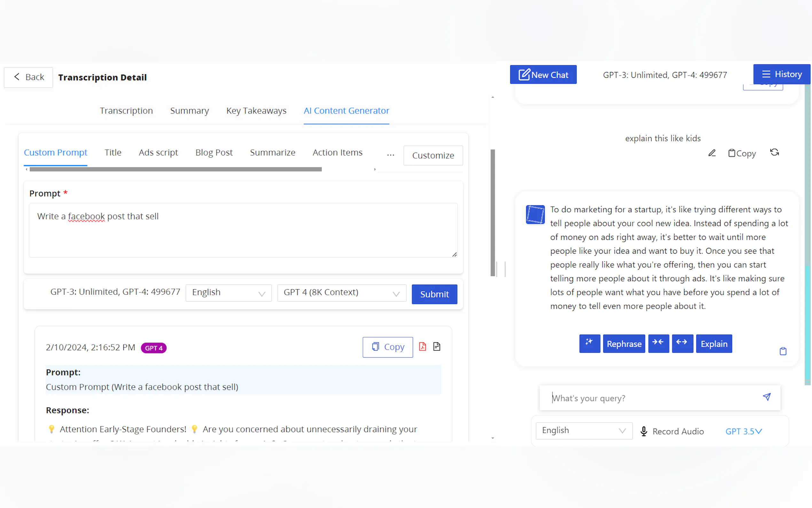The width and height of the screenshot is (812, 508).
Task: Click the expand arrows-outward button
Action: (682, 343)
